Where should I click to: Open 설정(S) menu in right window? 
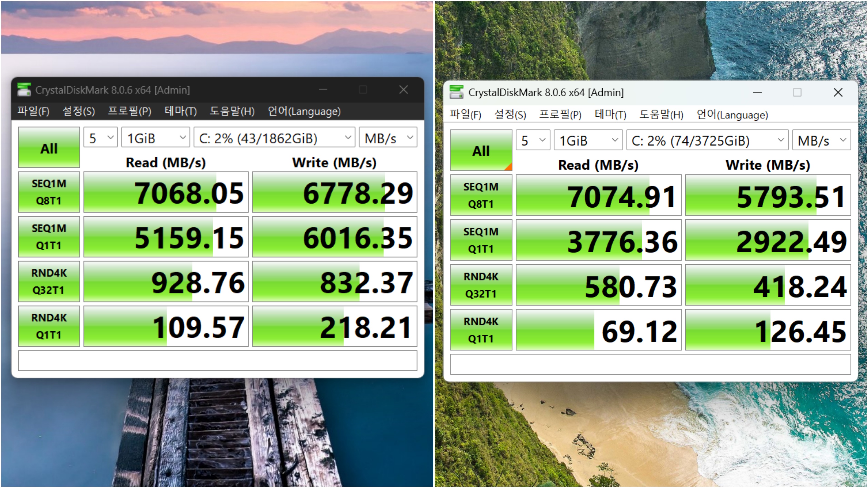tap(510, 115)
